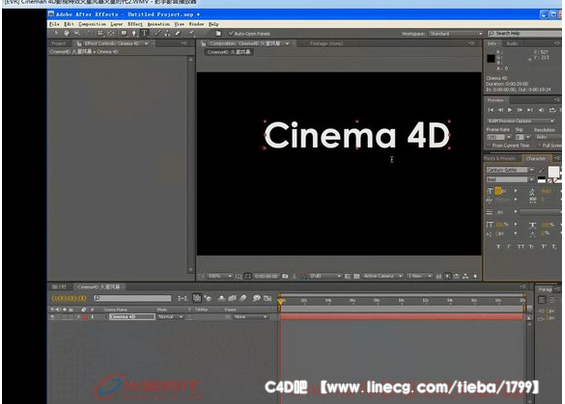
Task: Select the Pen tool
Action: 134,34
